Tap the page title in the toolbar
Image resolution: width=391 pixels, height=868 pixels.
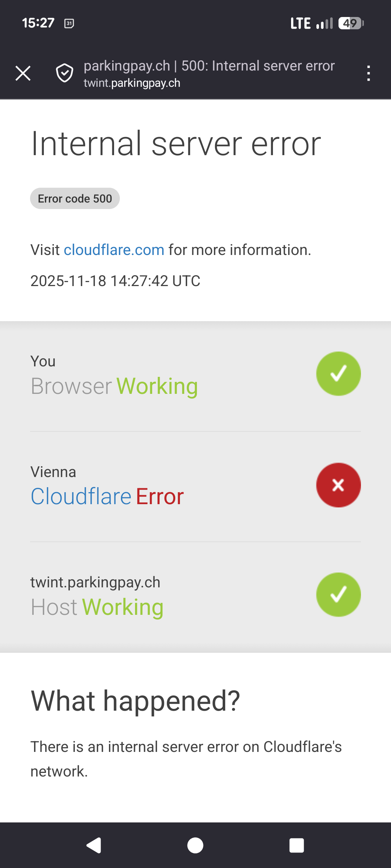(x=209, y=66)
